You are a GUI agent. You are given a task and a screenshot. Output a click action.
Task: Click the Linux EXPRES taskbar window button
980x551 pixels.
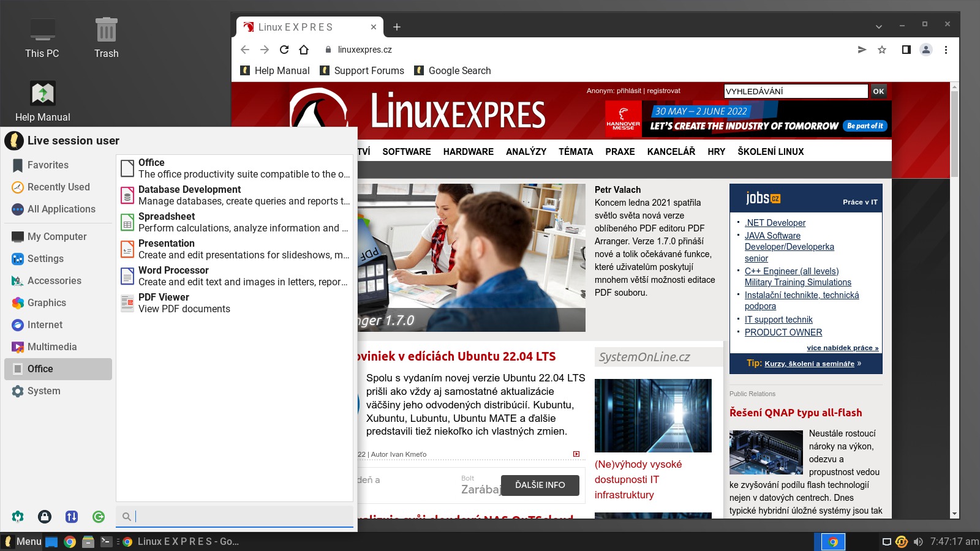tap(181, 542)
